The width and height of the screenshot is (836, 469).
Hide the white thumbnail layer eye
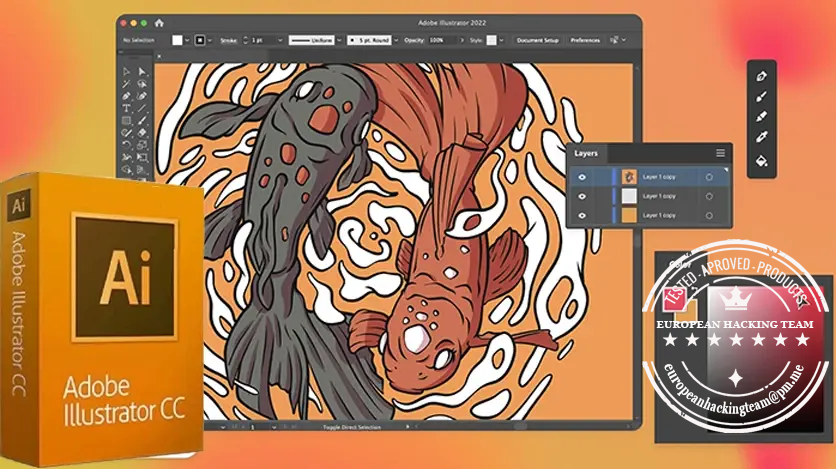[x=582, y=196]
